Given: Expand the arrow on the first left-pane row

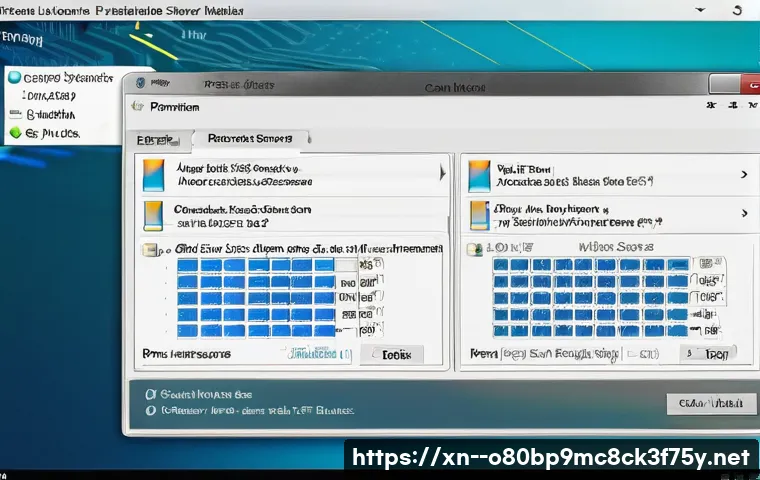Looking at the screenshot, I should coord(442,174).
